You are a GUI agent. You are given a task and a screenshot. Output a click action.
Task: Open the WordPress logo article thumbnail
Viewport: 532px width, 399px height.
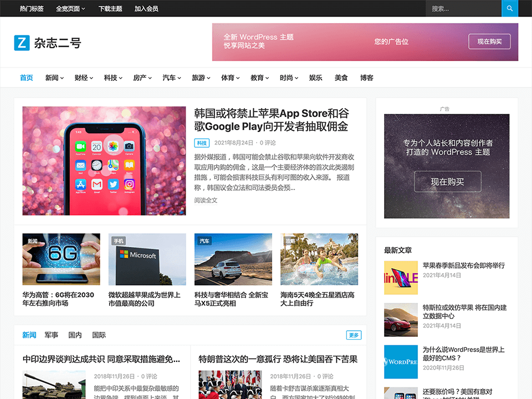[401, 362]
